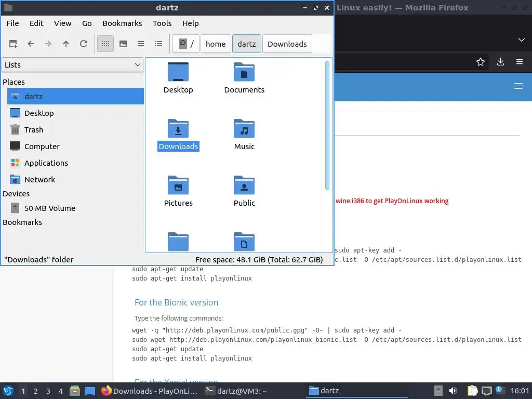
Task: Open the Edit menu
Action: 36,23
